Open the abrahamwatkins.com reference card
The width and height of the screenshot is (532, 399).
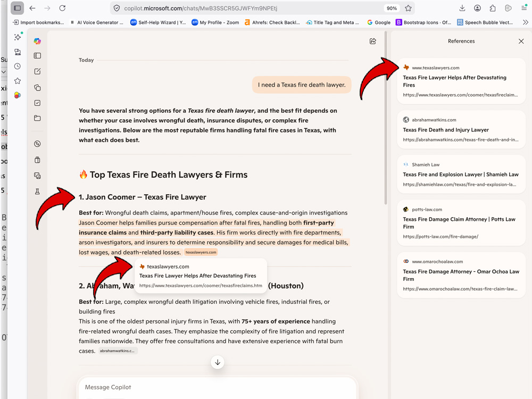461,130
